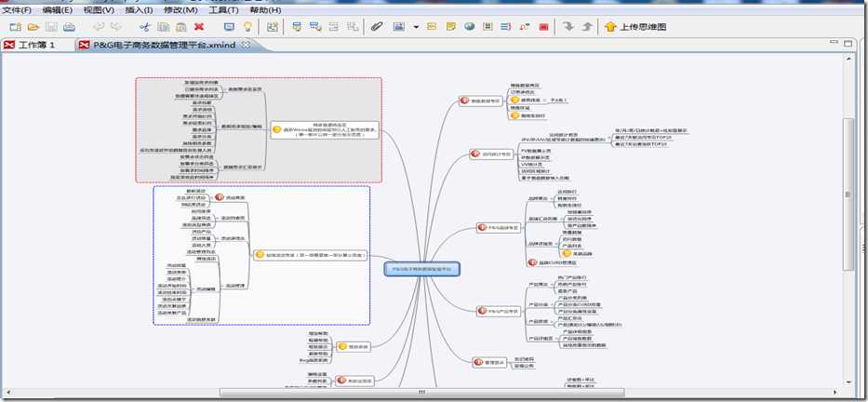Switch to the 工作簿 1 tab
This screenshot has width=868, height=402.
click(31, 45)
